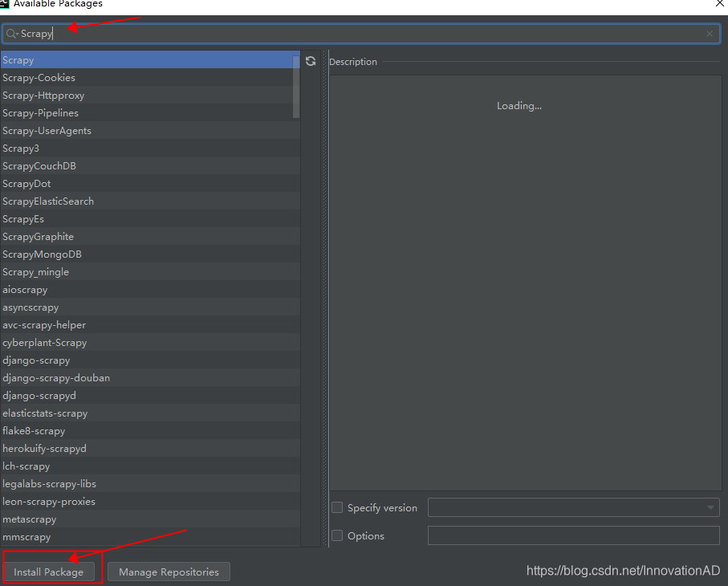Select django-scrapy-douban package
Viewport: 728px width, 586px height.
coord(150,377)
